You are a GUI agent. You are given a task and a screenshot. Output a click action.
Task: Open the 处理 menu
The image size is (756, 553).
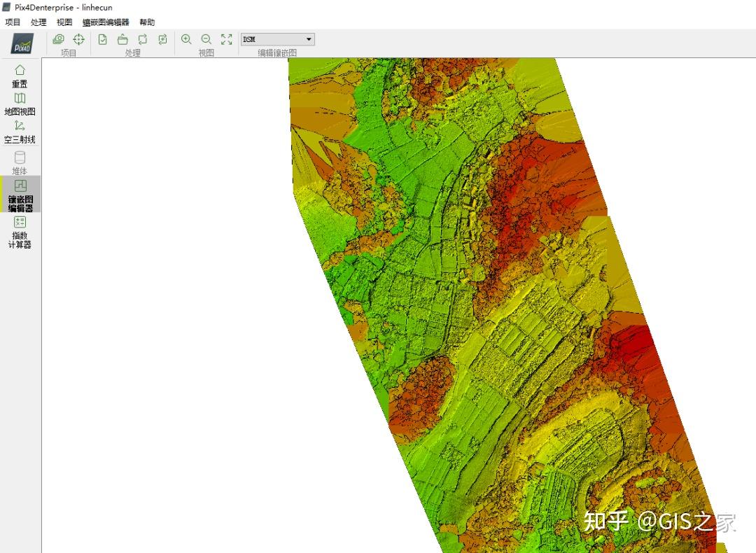pyautogui.click(x=38, y=22)
